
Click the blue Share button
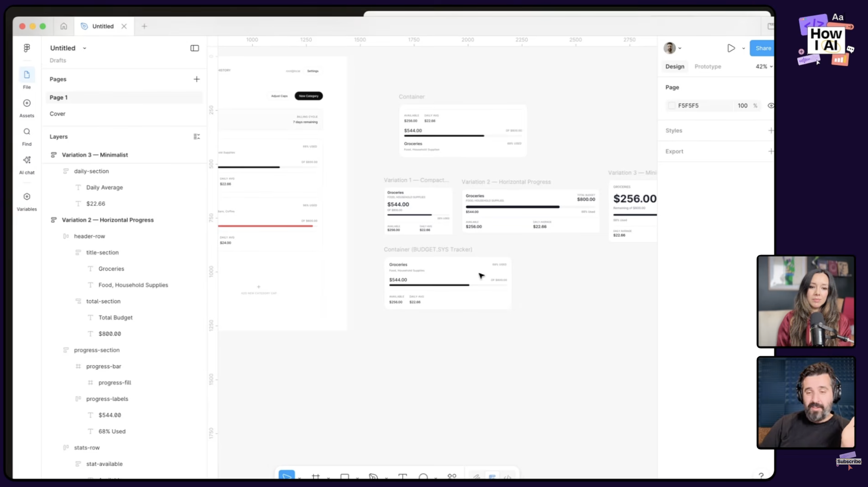point(763,48)
